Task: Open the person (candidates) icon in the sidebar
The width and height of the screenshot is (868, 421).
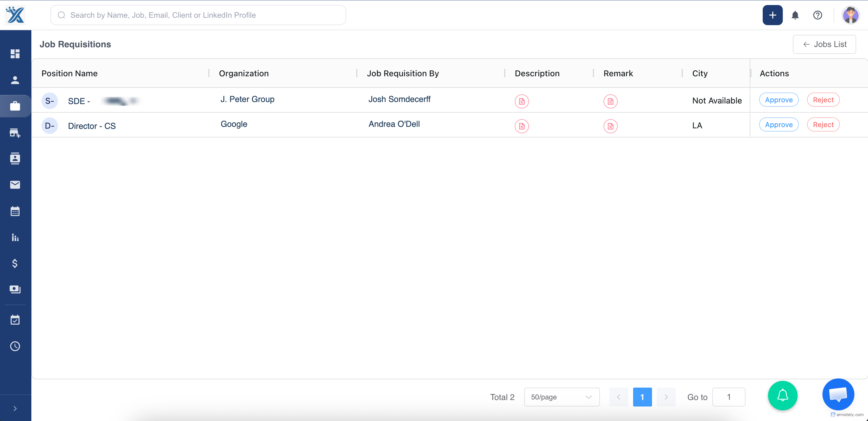Action: pyautogui.click(x=15, y=80)
